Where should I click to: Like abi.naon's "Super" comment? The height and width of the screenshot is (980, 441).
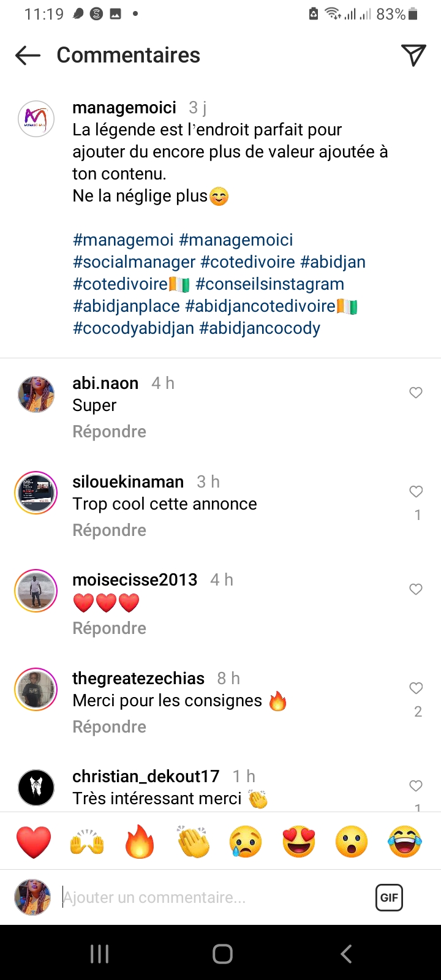pyautogui.click(x=416, y=393)
